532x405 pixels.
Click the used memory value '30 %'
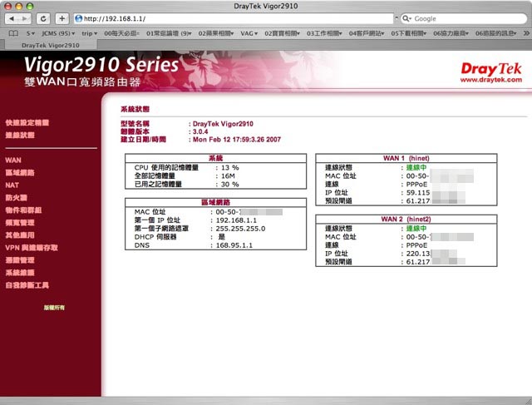[230, 184]
